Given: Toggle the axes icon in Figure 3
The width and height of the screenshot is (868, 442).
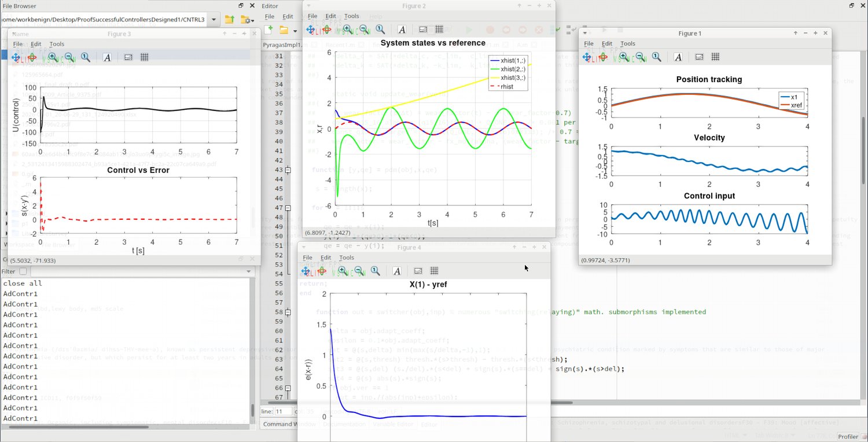Looking at the screenshot, I should click(128, 57).
